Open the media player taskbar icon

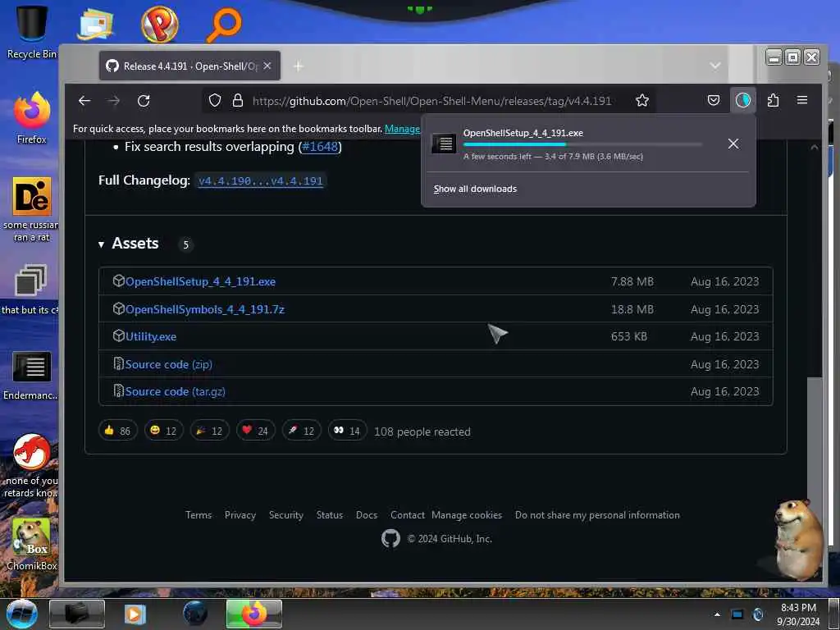pos(135,614)
